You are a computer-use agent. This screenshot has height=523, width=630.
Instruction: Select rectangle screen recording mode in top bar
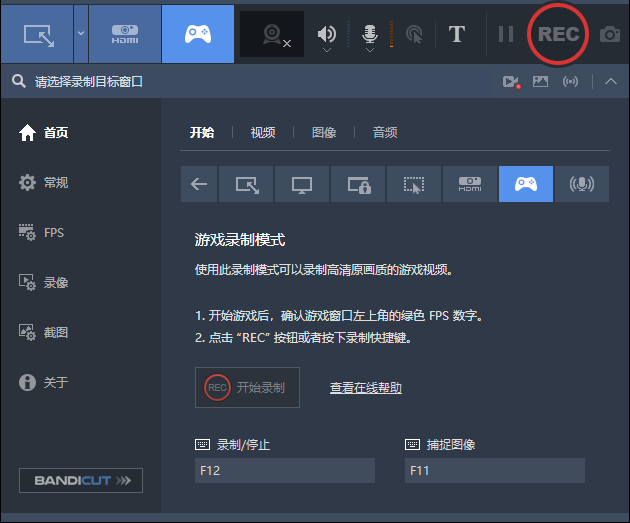tap(37, 34)
